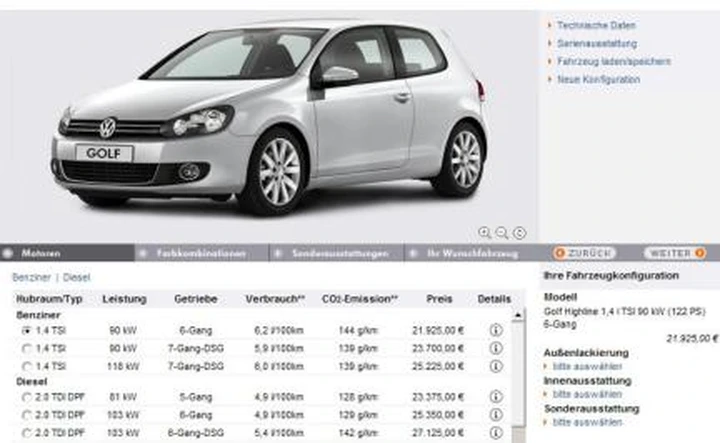This screenshot has height=443, width=720.
Task: Reset the car image view icon
Action: click(519, 233)
